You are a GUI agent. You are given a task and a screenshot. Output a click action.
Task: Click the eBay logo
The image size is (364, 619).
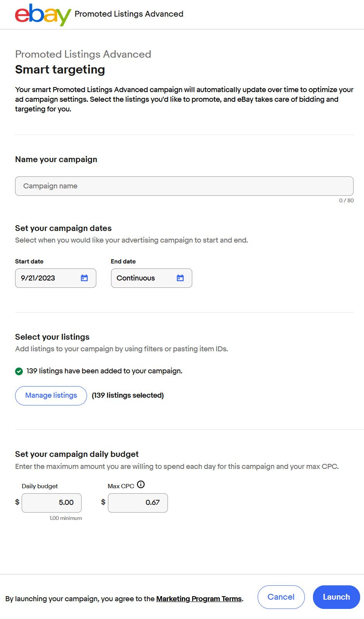[43, 15]
